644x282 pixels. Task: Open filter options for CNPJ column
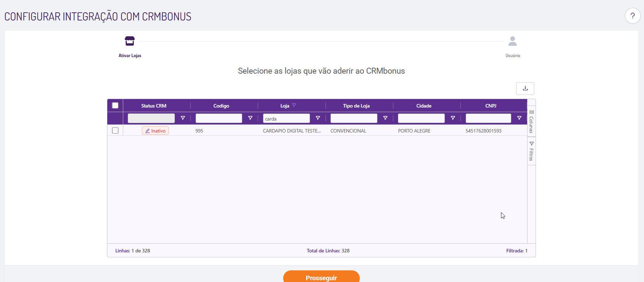click(519, 118)
